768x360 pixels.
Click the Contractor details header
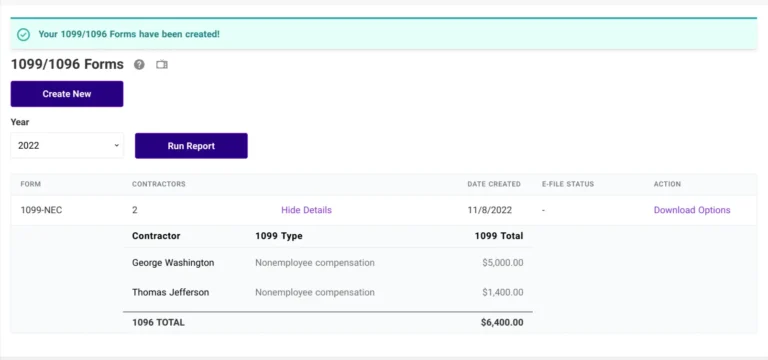(x=156, y=236)
